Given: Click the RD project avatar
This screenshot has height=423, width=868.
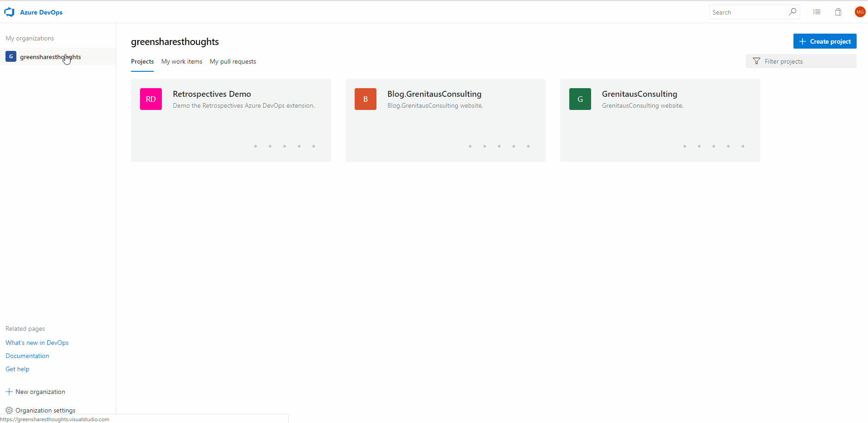Looking at the screenshot, I should click(x=151, y=99).
